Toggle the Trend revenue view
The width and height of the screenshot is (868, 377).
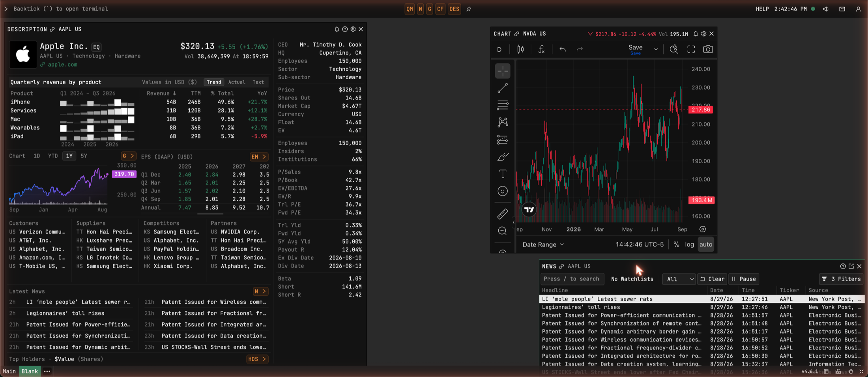coord(214,82)
